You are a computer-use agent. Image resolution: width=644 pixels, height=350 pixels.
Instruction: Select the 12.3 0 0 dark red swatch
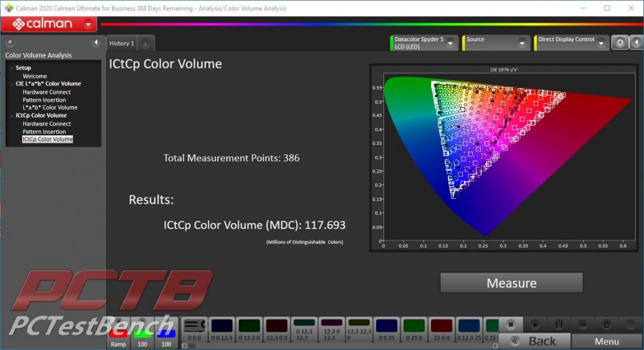[x=277, y=330]
